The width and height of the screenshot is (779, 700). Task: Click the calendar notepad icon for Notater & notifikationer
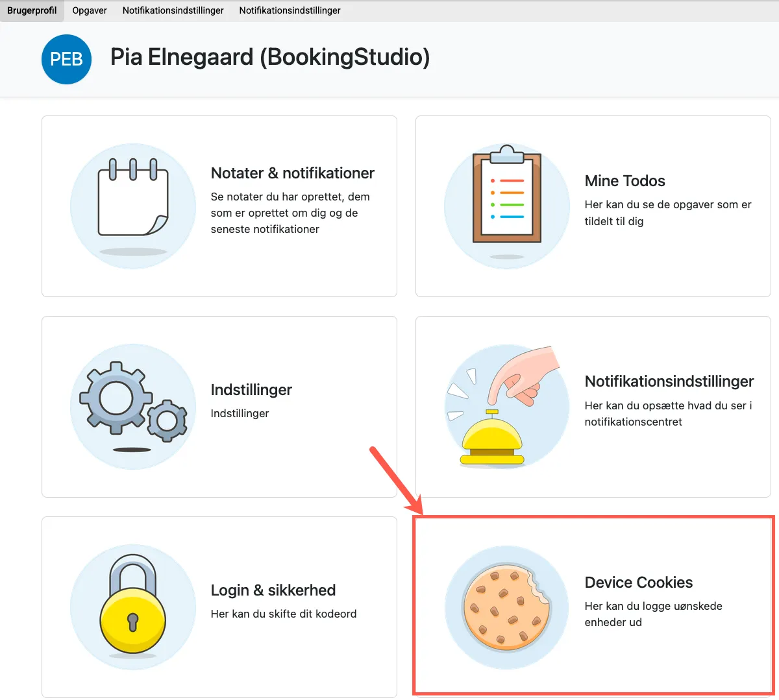(x=132, y=204)
